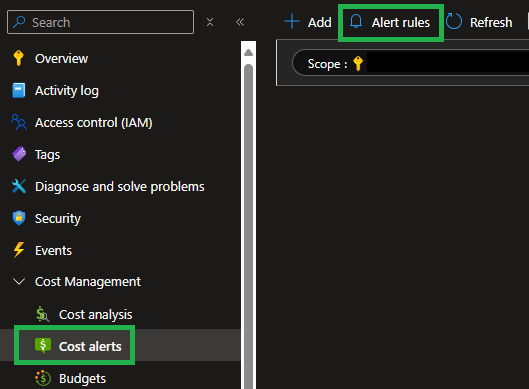Click the Overview key icon
The image size is (529, 389).
19,58
